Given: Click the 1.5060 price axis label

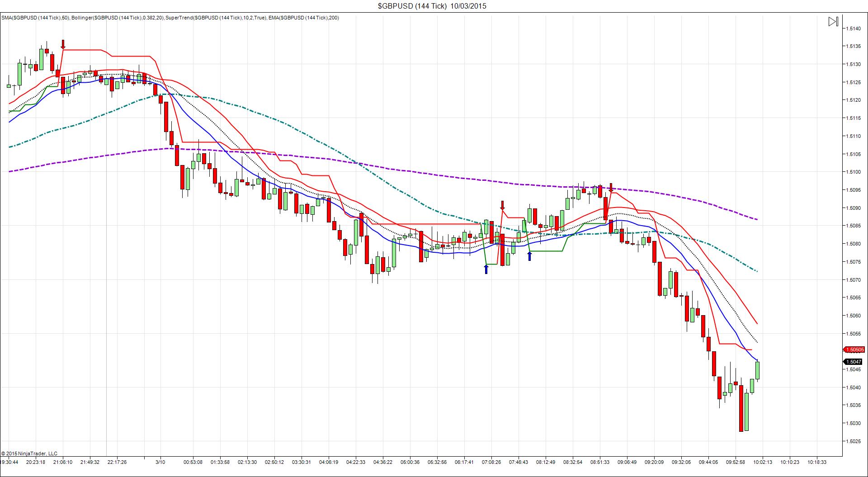Looking at the screenshot, I should coord(853,316).
